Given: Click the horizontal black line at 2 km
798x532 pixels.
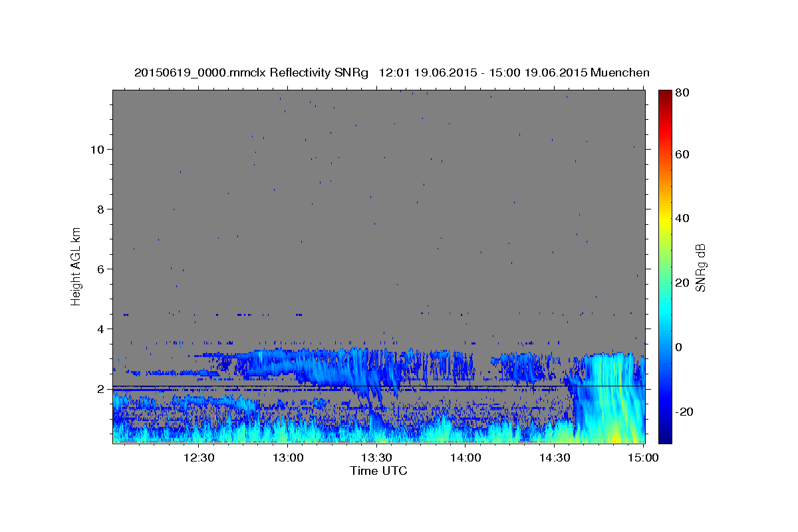Looking at the screenshot, I should (379, 386).
